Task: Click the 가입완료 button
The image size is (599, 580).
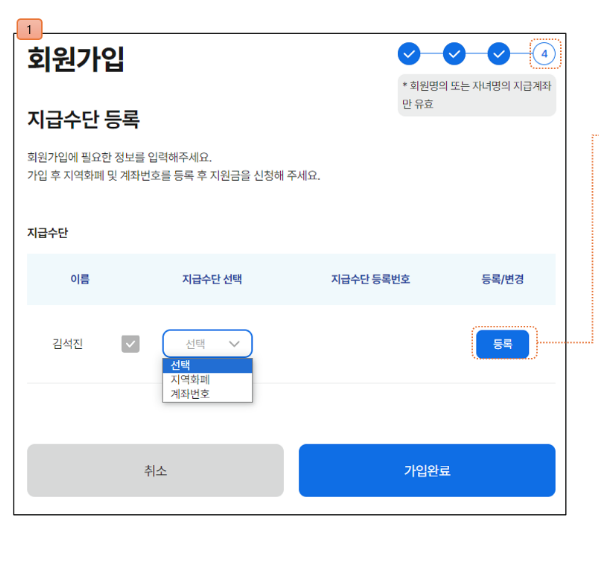Action: point(427,470)
